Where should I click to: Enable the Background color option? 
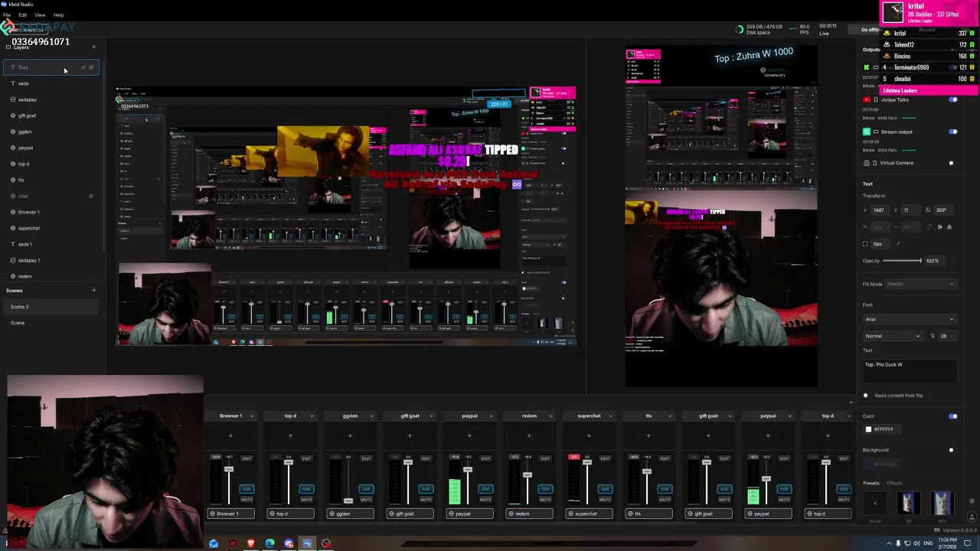[952, 450]
